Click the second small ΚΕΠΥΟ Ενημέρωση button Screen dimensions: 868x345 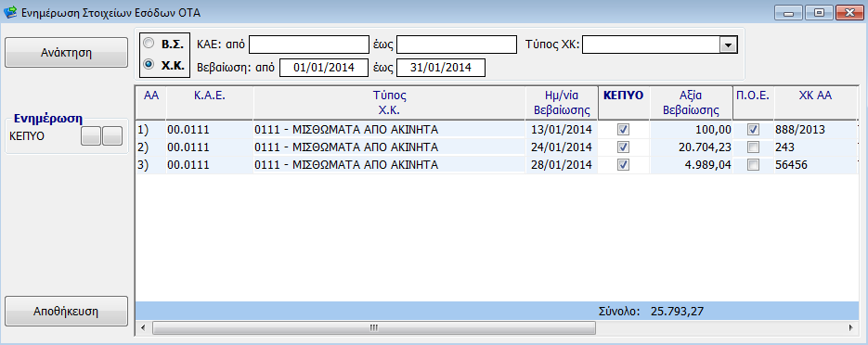(x=112, y=136)
